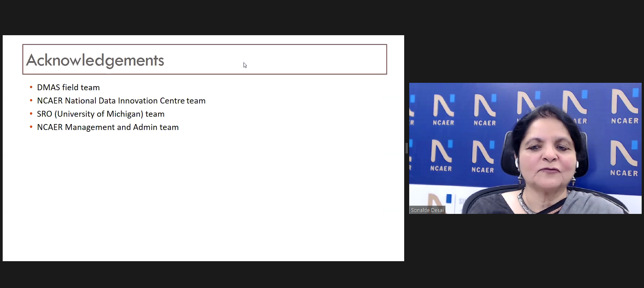
Task: Click the top-right NCAER logo in video
Action: point(625,106)
